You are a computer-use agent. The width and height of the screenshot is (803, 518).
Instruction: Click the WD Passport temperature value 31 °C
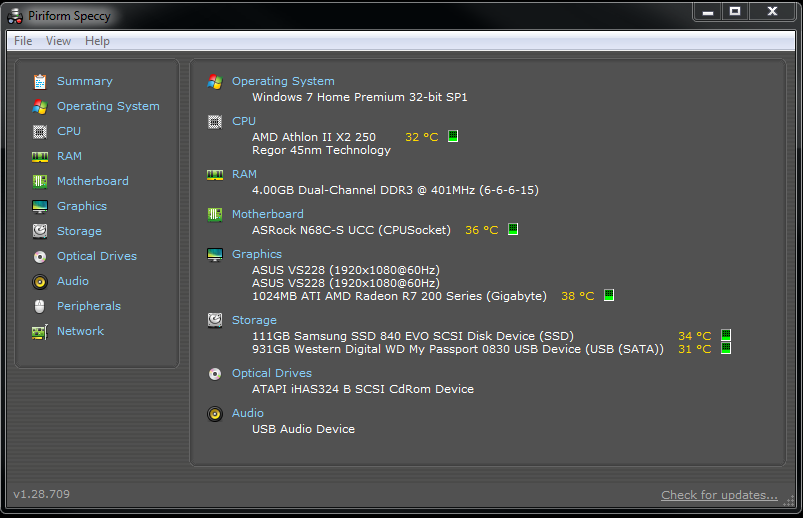click(x=694, y=349)
